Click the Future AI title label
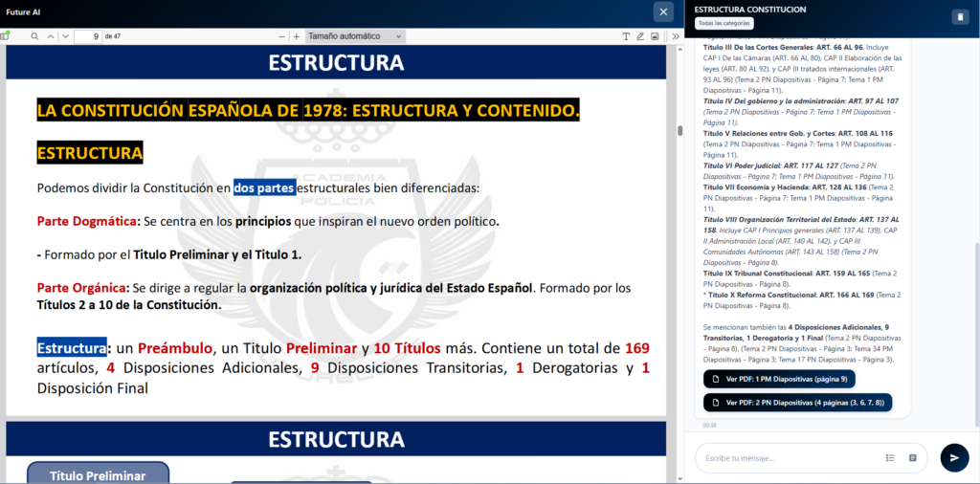The image size is (980, 484). pyautogui.click(x=23, y=11)
